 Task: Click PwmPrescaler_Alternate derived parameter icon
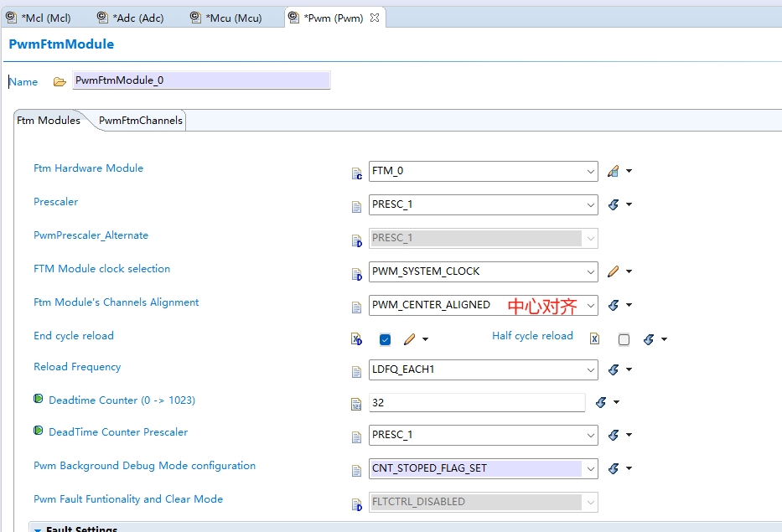click(356, 240)
